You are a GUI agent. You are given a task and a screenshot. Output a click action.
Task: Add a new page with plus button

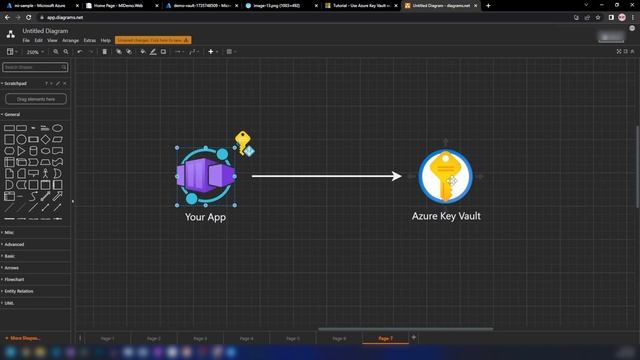pos(413,338)
